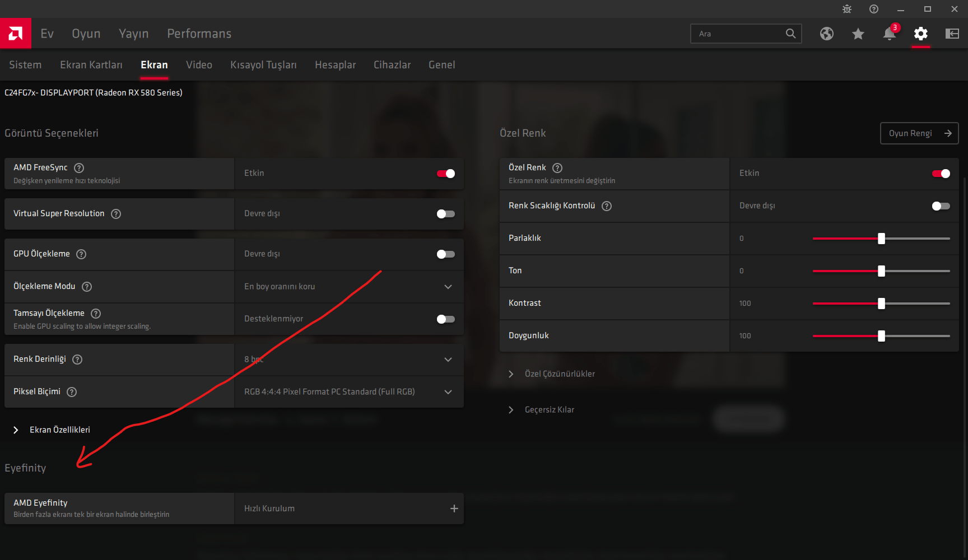Close the Radeon Software window
The width and height of the screenshot is (968, 560).
(955, 9)
